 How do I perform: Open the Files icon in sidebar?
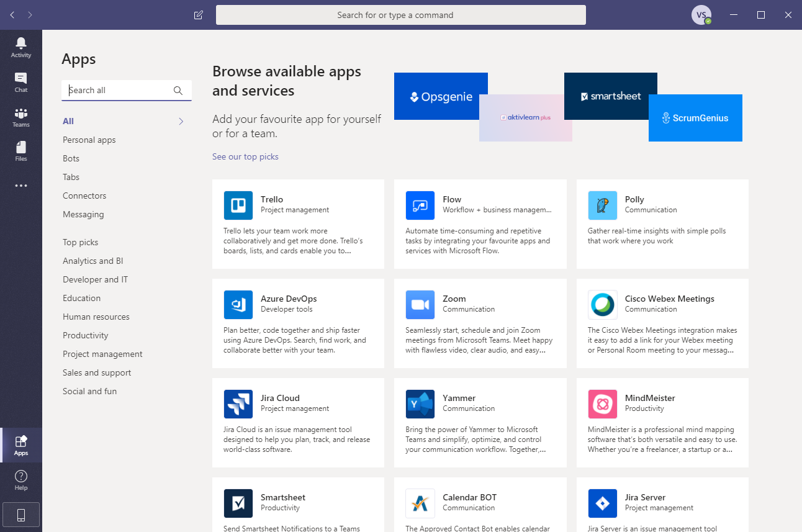coord(21,147)
